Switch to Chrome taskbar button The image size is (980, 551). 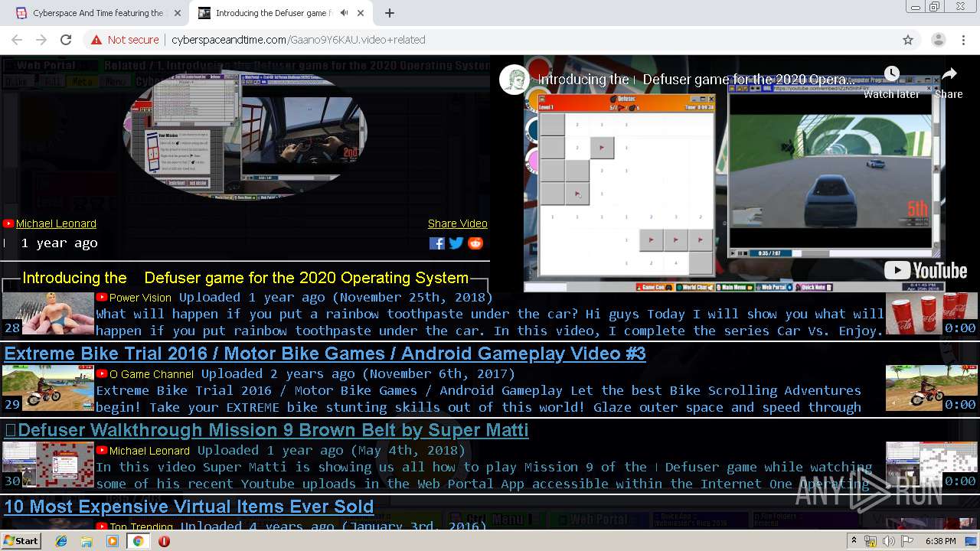(x=138, y=540)
